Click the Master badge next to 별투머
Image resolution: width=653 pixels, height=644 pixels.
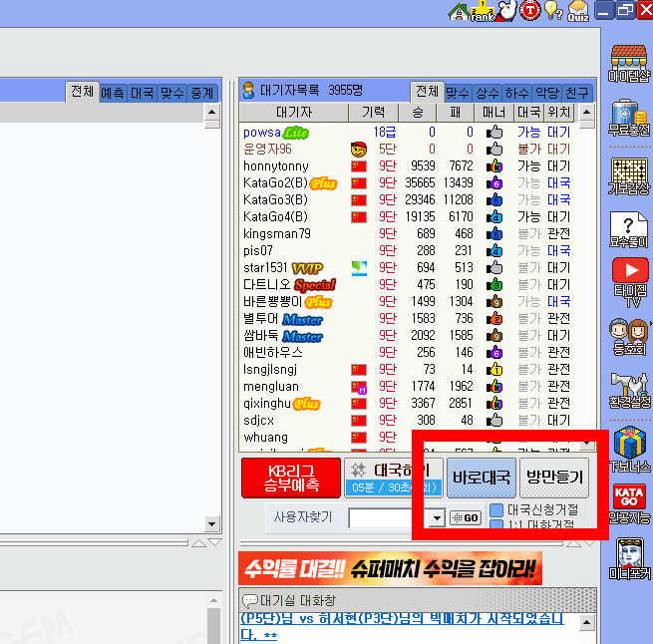[x=302, y=319]
